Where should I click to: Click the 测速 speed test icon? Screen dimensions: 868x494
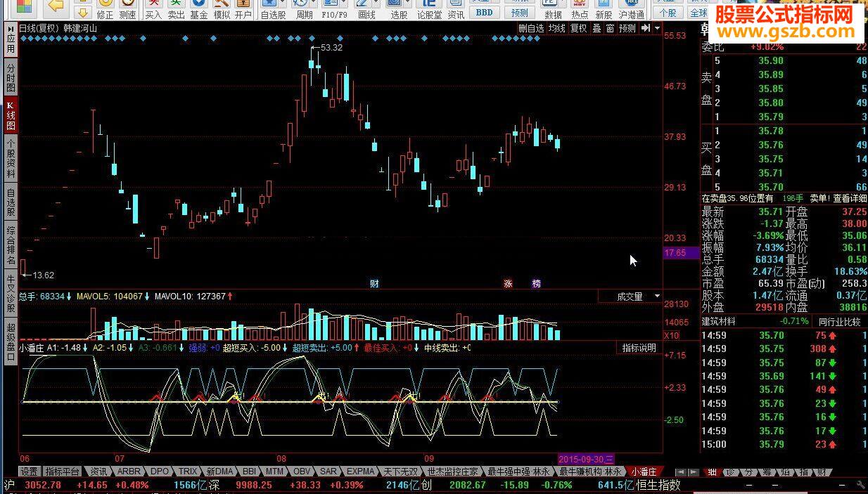pos(127,9)
